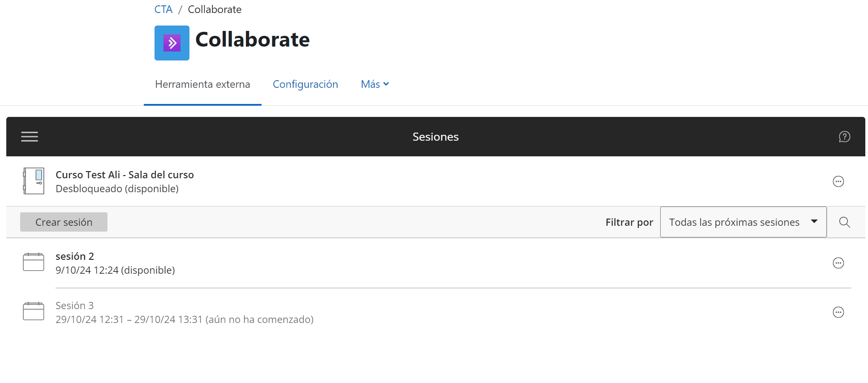This screenshot has width=868, height=383.
Task: Click the search sessions magnifier icon
Action: [x=844, y=222]
